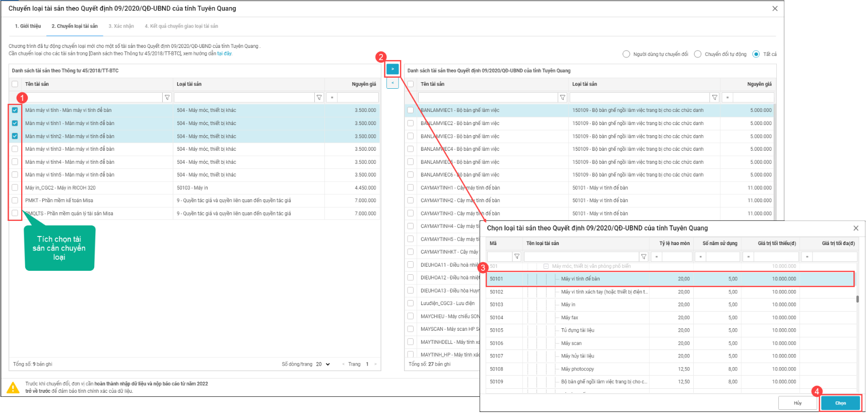Viewport: 868px width, 414px height.
Task: Click the equals operator for Nguyên giá in right table
Action: point(727,97)
